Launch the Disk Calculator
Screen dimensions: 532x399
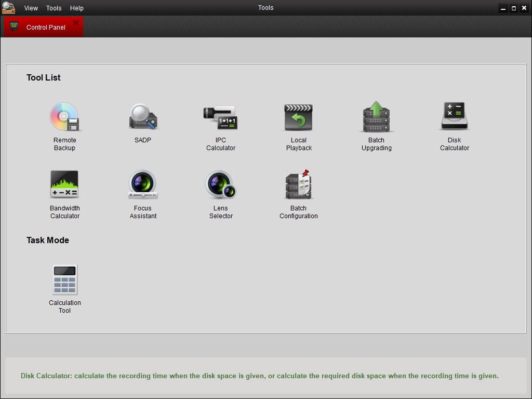pyautogui.click(x=454, y=116)
